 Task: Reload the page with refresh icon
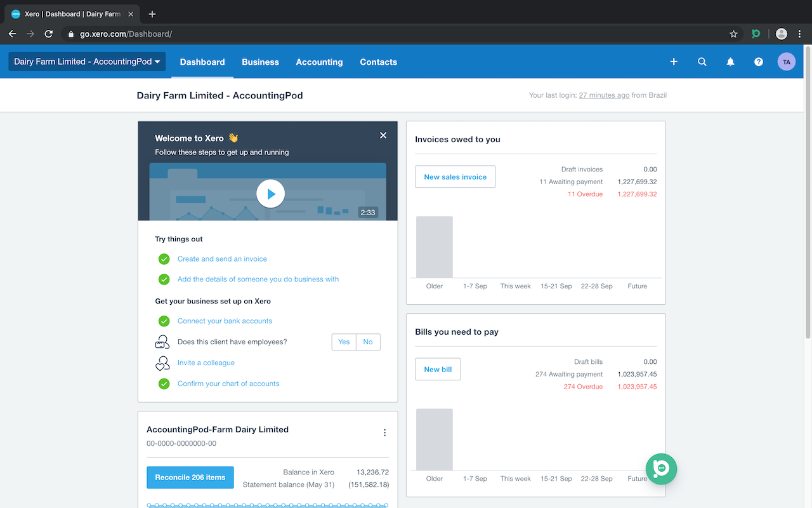(49, 34)
